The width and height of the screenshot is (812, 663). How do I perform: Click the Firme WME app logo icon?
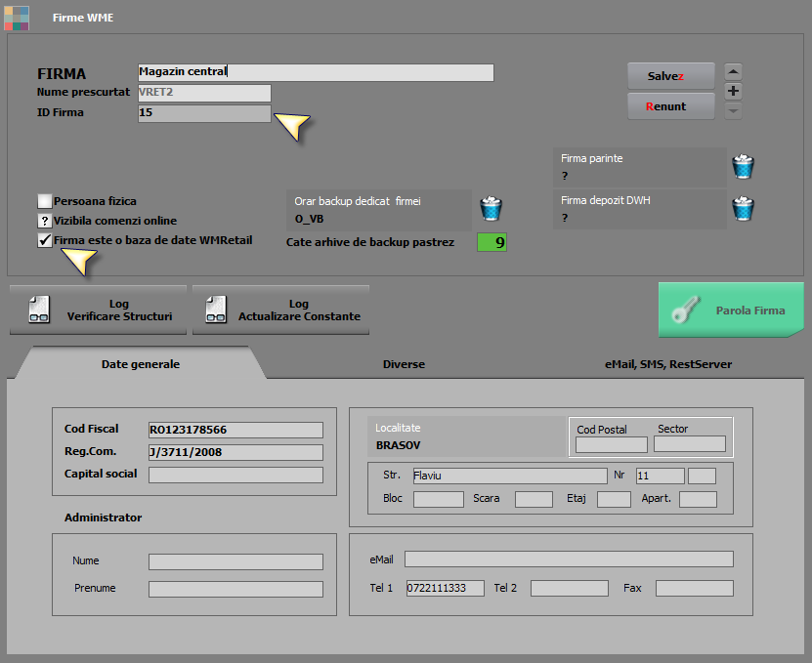17,18
